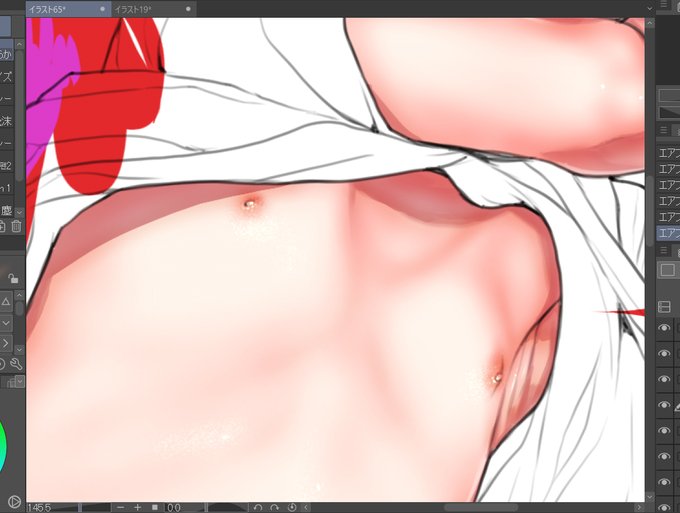Screen dimensions: 680x513
Task: Click the circular play icon at bottom-left
Action: (14, 502)
